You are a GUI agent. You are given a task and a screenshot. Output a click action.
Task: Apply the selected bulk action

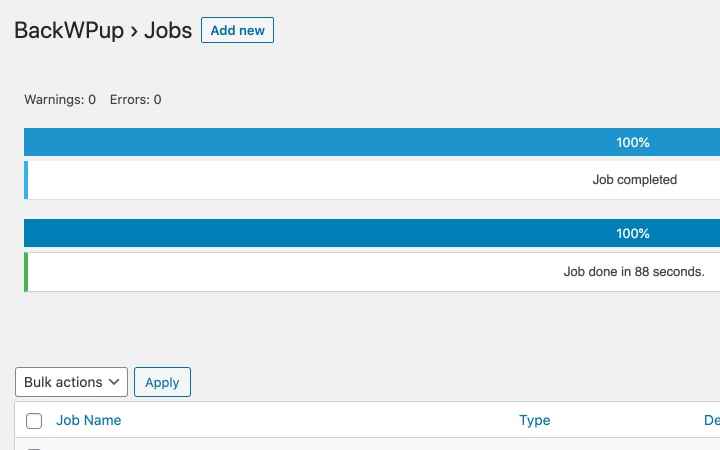coord(162,382)
